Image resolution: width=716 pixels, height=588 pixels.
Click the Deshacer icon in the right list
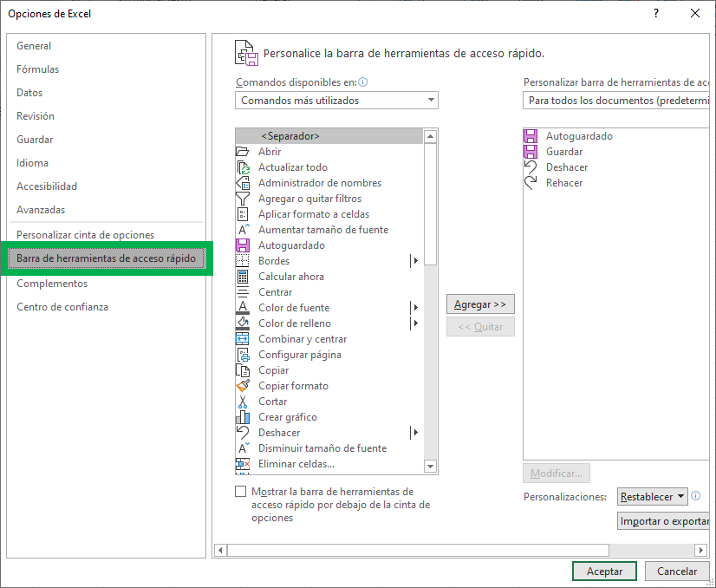click(530, 167)
